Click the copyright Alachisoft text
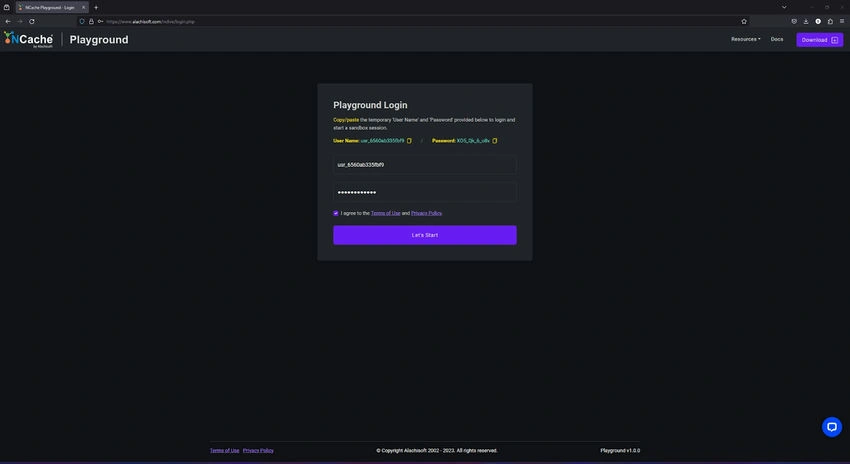This screenshot has height=464, width=850. (x=437, y=450)
